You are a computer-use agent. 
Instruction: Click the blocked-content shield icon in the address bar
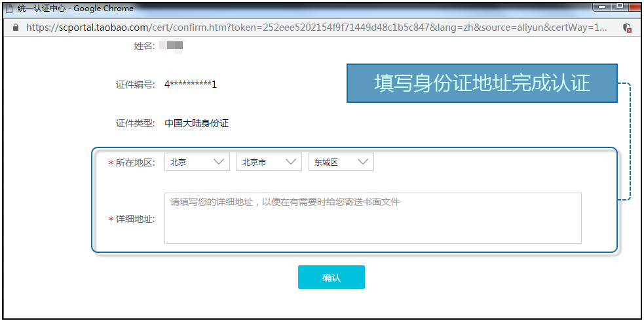(x=626, y=28)
